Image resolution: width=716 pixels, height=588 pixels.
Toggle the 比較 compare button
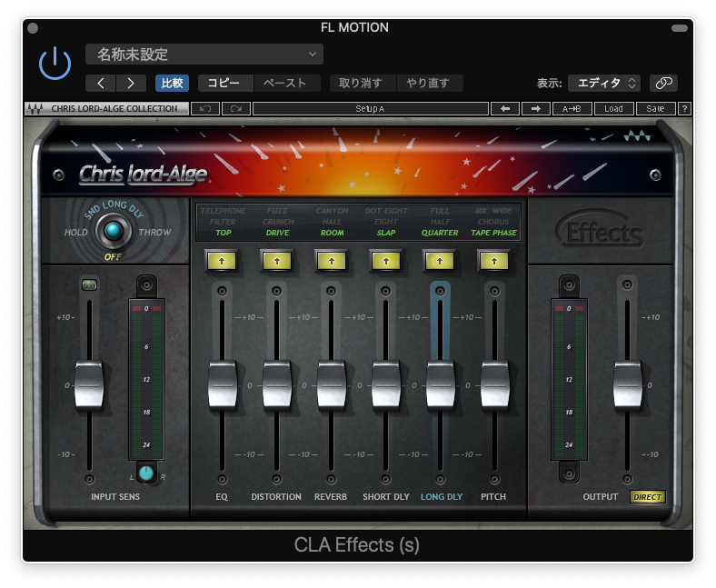click(x=172, y=83)
